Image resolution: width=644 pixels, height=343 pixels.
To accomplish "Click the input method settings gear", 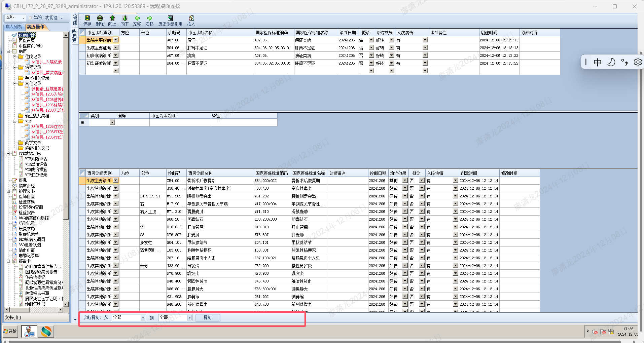I will point(637,62).
